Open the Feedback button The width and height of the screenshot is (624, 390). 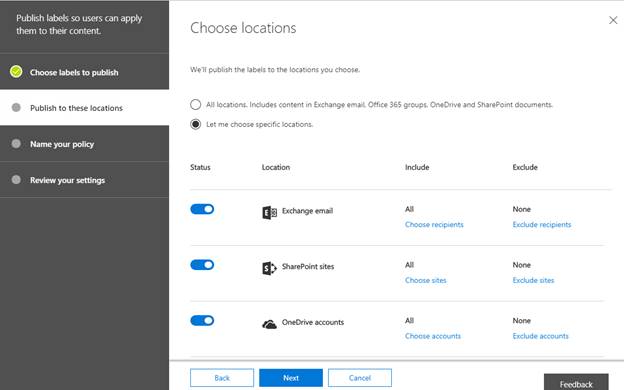pos(576,383)
